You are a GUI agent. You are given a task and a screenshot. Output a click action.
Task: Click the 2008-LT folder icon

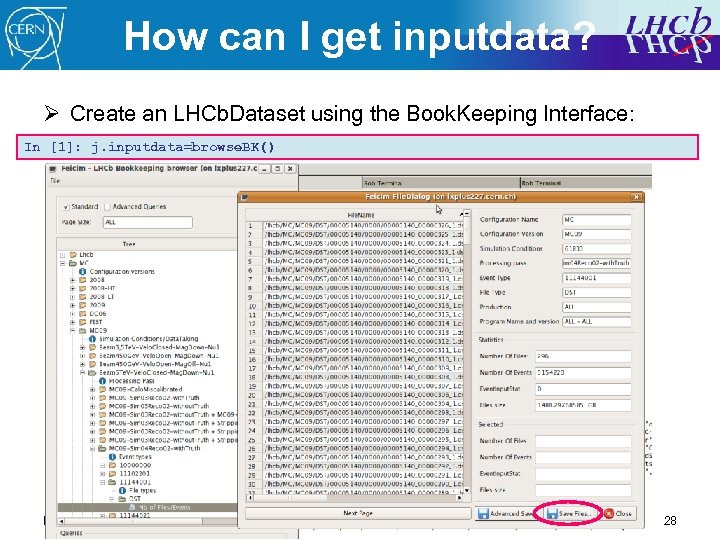coord(83,297)
